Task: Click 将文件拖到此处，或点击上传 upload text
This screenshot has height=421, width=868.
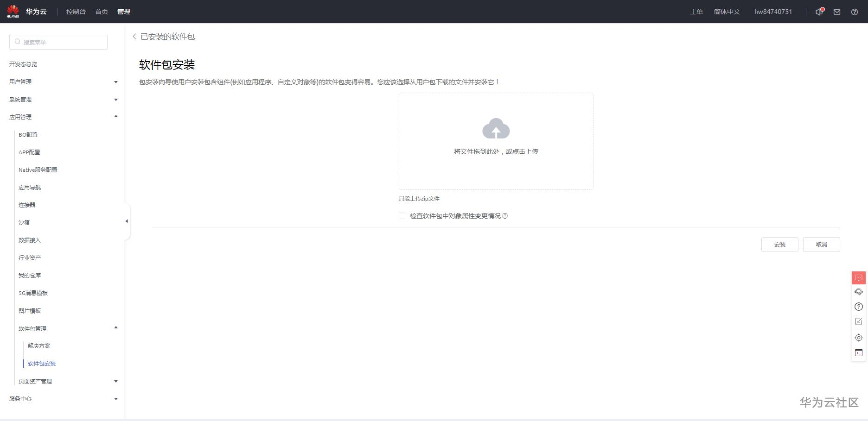Action: pos(496,151)
